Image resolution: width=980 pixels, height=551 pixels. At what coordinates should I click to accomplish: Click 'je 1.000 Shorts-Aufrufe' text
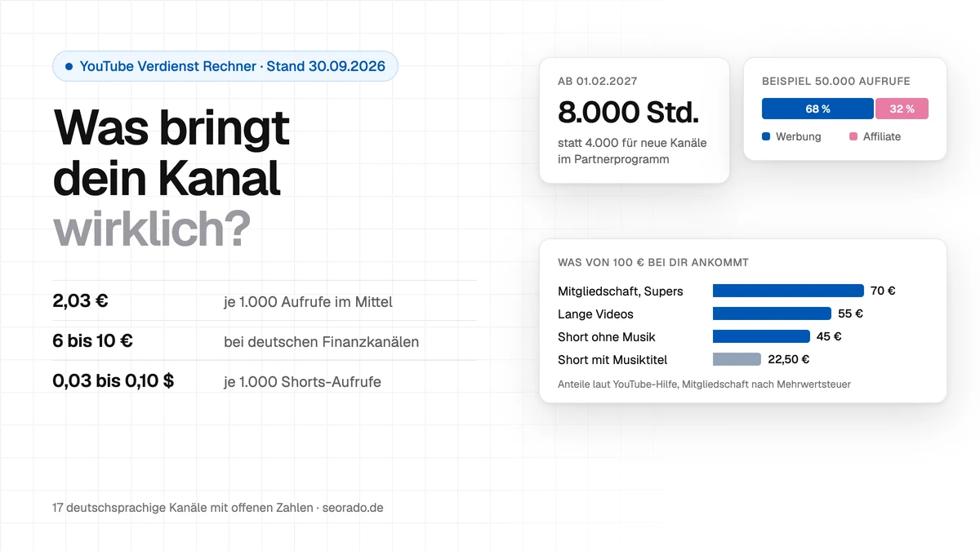click(x=302, y=381)
